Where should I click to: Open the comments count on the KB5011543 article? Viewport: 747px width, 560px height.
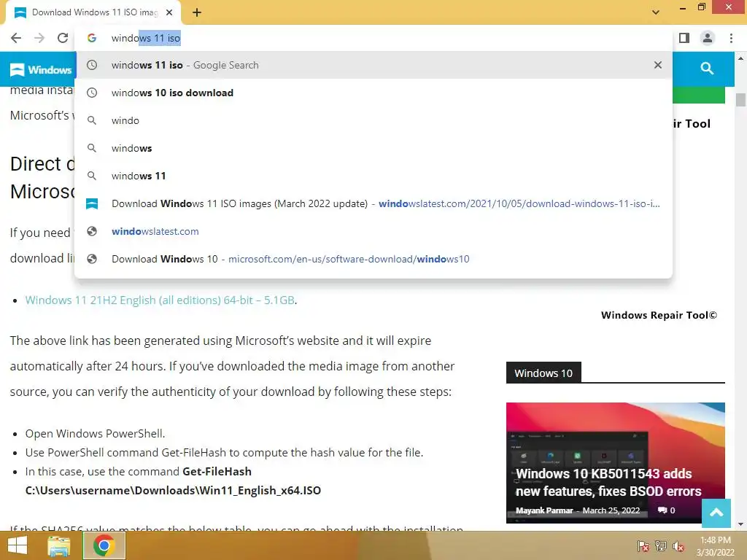coord(667,510)
